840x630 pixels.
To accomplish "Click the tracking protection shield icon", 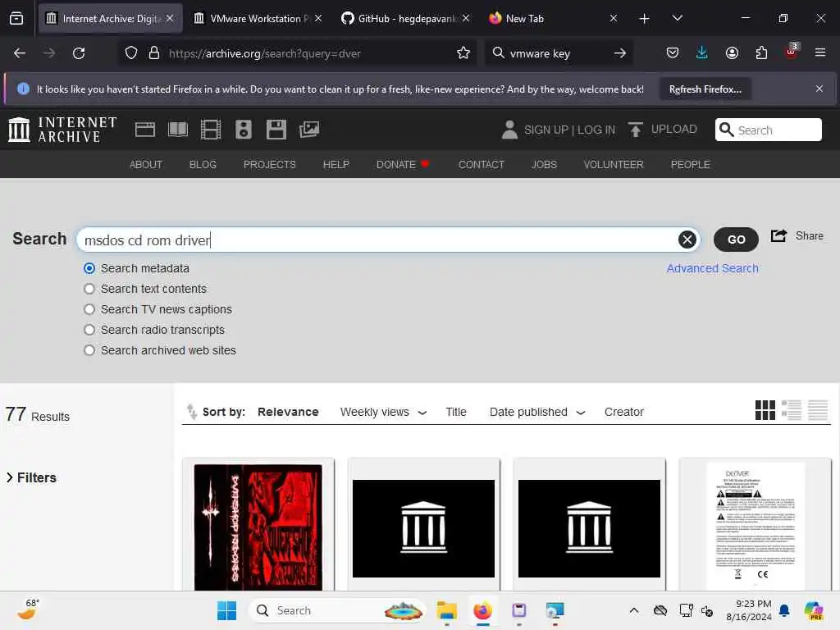I will 131,53.
